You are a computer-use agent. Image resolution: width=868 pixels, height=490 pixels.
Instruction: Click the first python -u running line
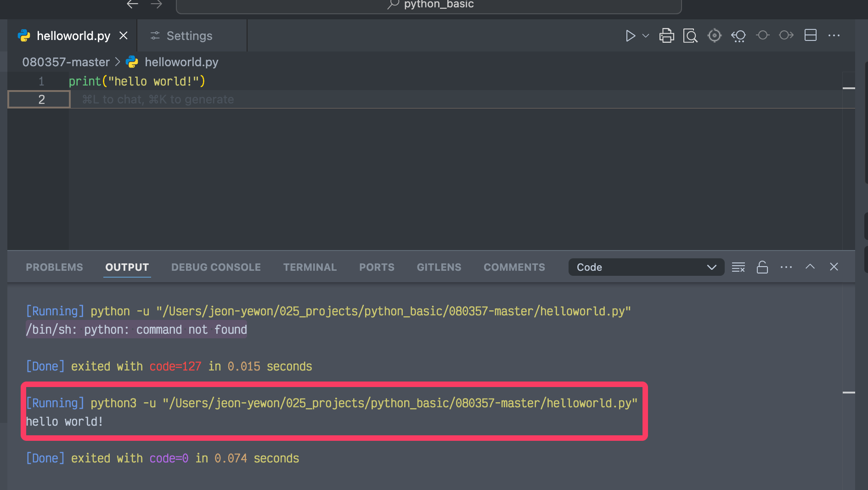coord(328,311)
